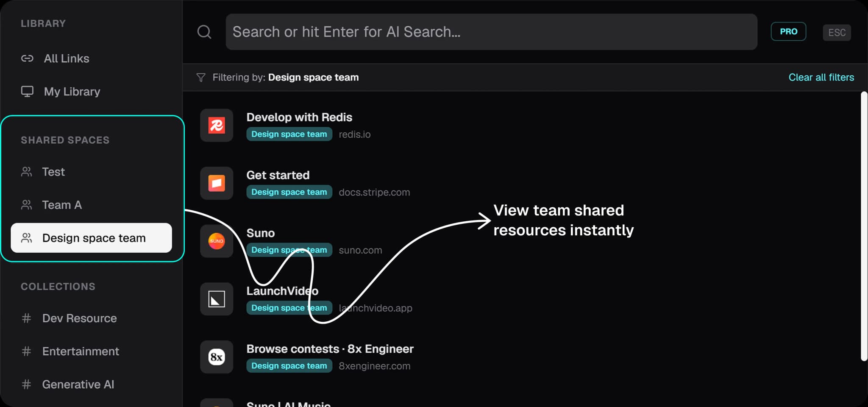The width and height of the screenshot is (868, 407).
Task: Select Design space team in sidebar
Action: pos(91,238)
